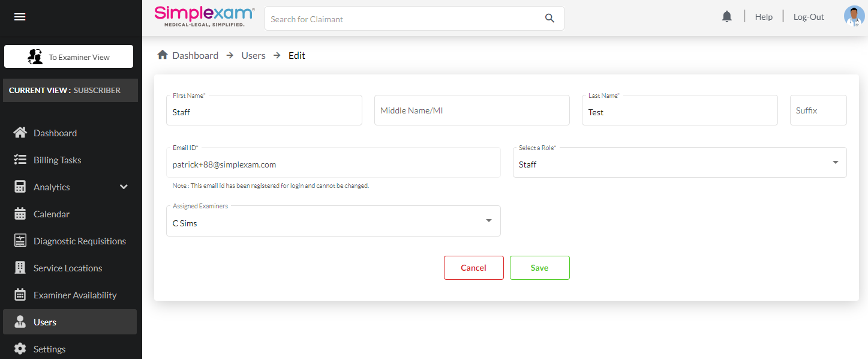868x359 pixels.
Task: Click the Examiner Availability calendar icon
Action: [x=20, y=295]
